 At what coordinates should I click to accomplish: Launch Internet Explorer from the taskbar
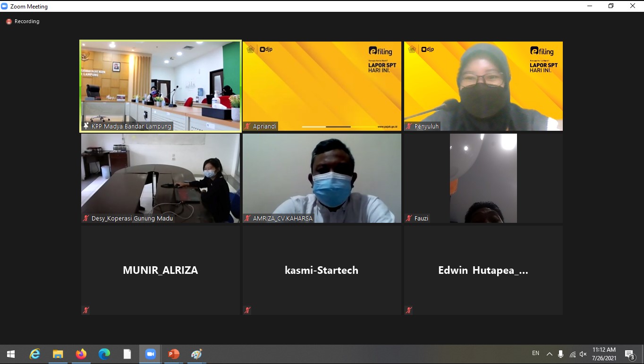pyautogui.click(x=35, y=354)
